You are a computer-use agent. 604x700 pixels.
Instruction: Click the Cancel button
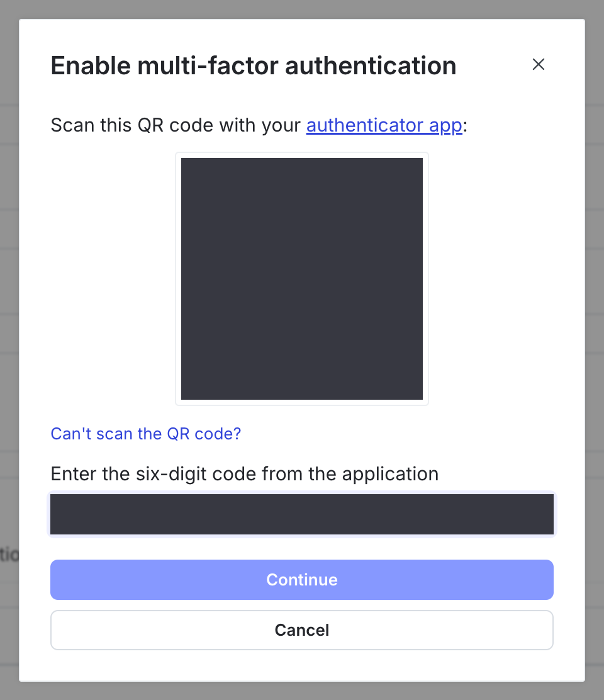click(301, 629)
